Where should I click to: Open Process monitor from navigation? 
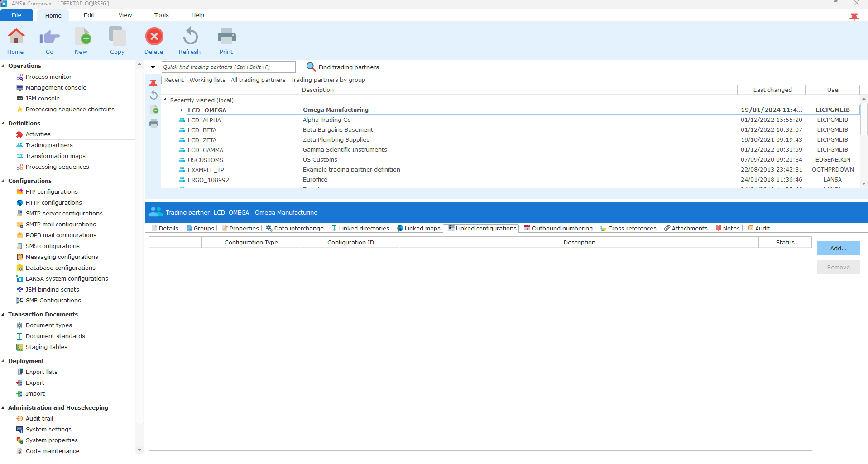[x=48, y=77]
